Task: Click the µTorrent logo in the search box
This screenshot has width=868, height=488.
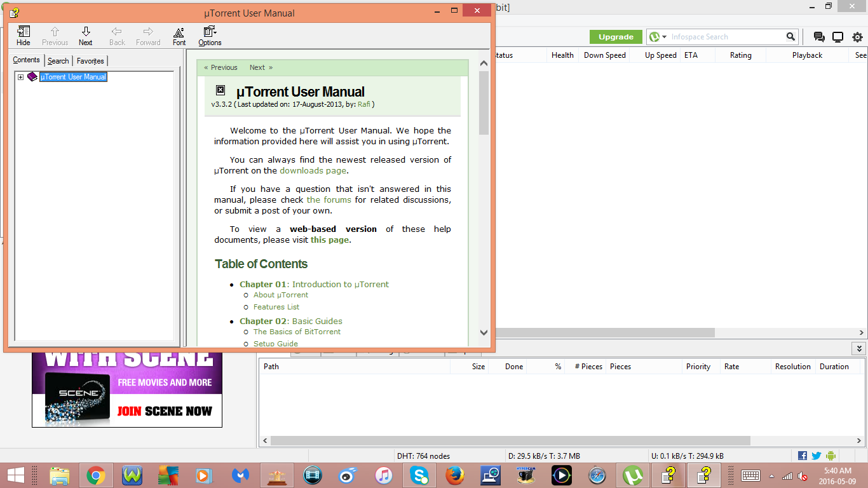Action: (654, 37)
